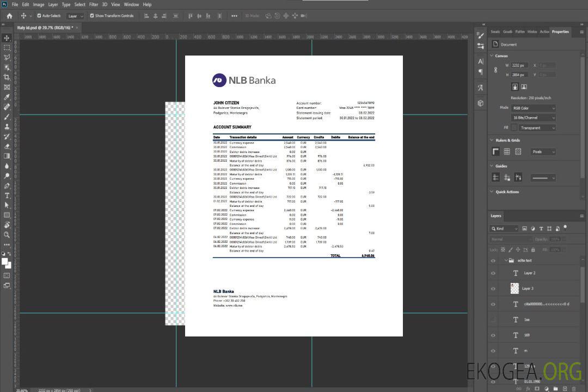Set canvas to landscape orientation

(524, 87)
